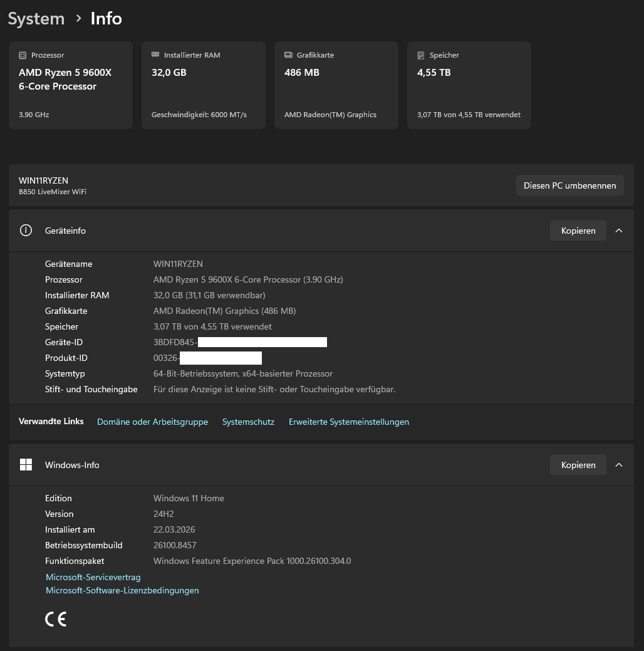Click the CE conformity mark
The height and width of the screenshot is (651, 644).
pyautogui.click(x=56, y=619)
